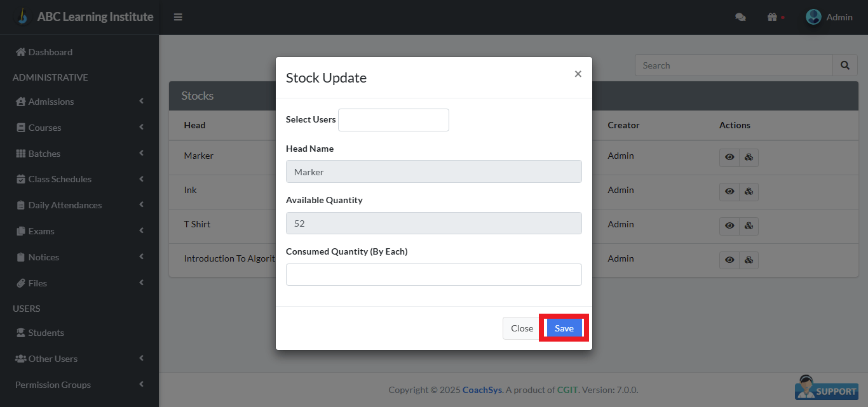Select Students in the sidebar
868x407 pixels.
pyautogui.click(x=46, y=332)
